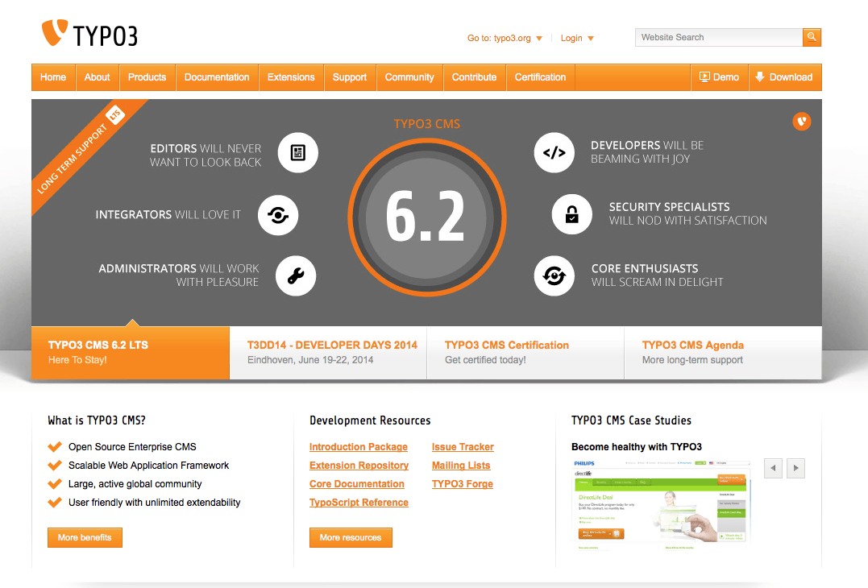
Task: Open the Issue Tracker link
Action: pyautogui.click(x=463, y=447)
